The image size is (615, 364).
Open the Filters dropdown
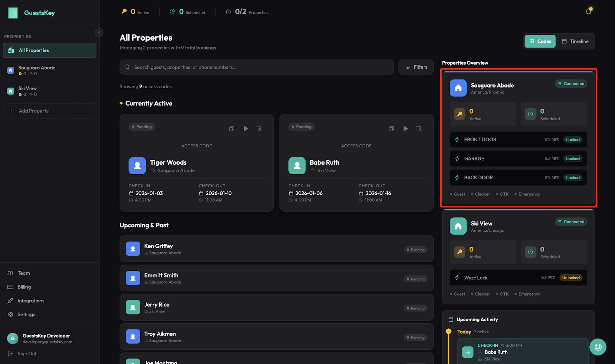tap(416, 67)
